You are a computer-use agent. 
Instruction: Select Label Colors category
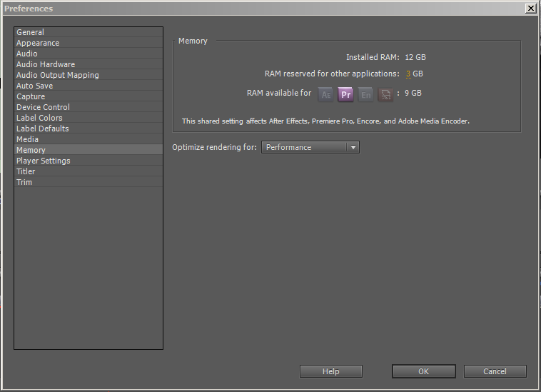pyautogui.click(x=89, y=118)
